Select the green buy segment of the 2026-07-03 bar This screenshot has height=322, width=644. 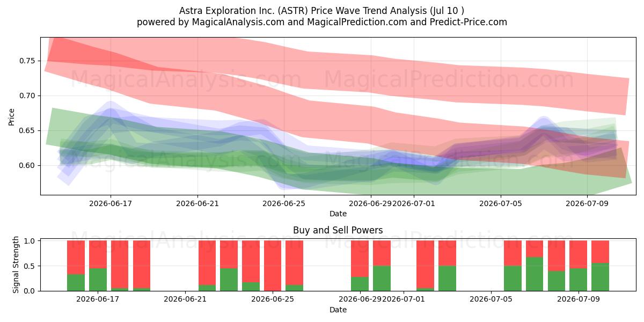point(447,279)
